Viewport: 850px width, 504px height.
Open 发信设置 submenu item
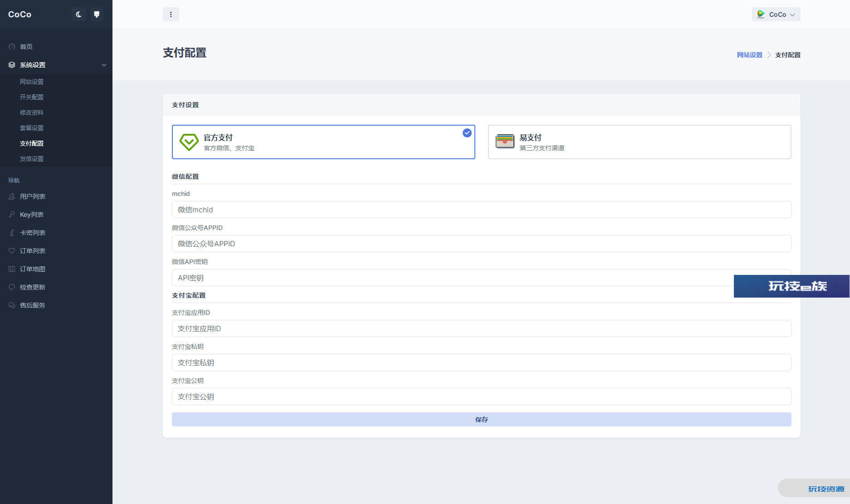click(x=32, y=159)
